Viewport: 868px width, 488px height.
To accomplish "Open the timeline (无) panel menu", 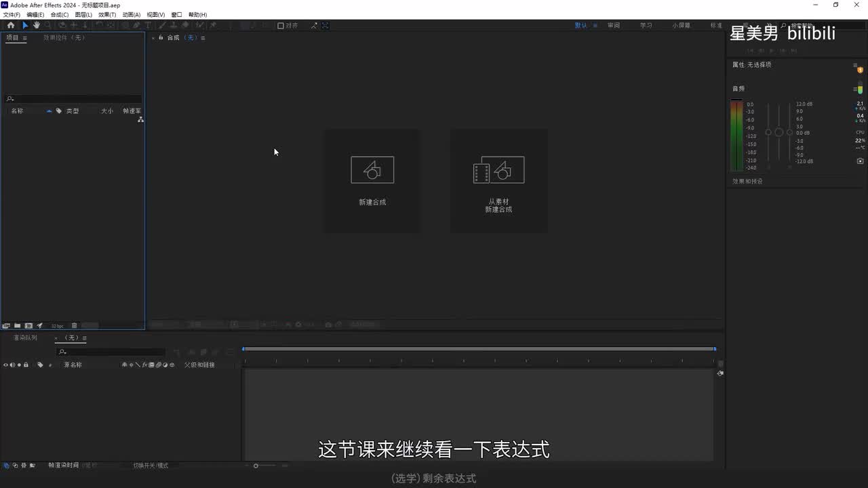I will pos(84,338).
